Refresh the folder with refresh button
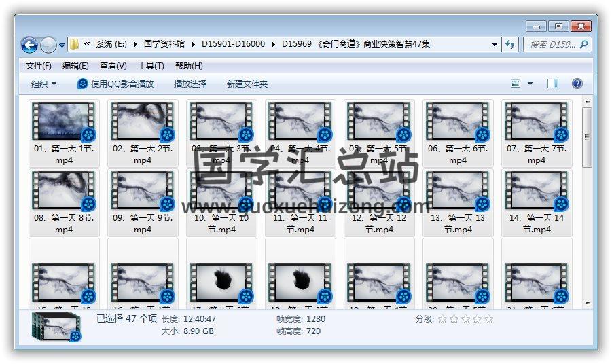The height and width of the screenshot is (364, 612). (x=509, y=44)
